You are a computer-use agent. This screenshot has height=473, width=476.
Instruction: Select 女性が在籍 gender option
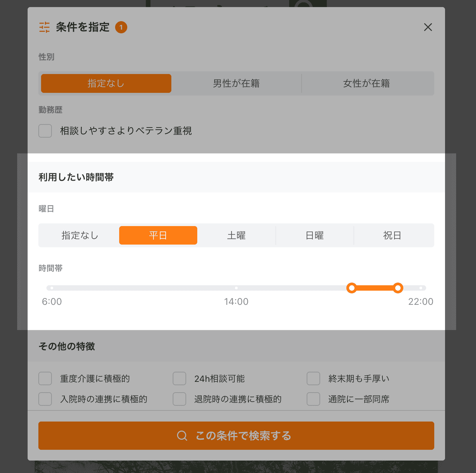click(x=367, y=83)
